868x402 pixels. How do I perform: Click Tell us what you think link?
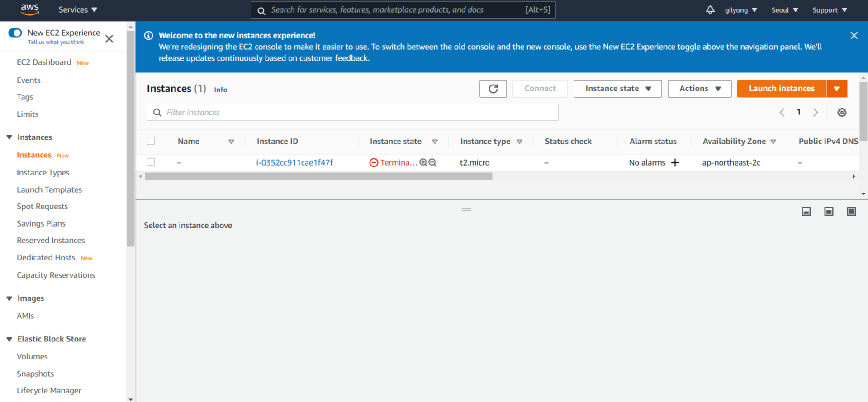point(56,42)
